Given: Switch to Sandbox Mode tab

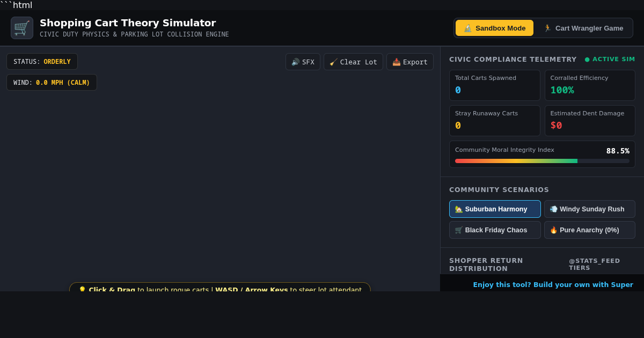Looking at the screenshot, I should [494, 28].
